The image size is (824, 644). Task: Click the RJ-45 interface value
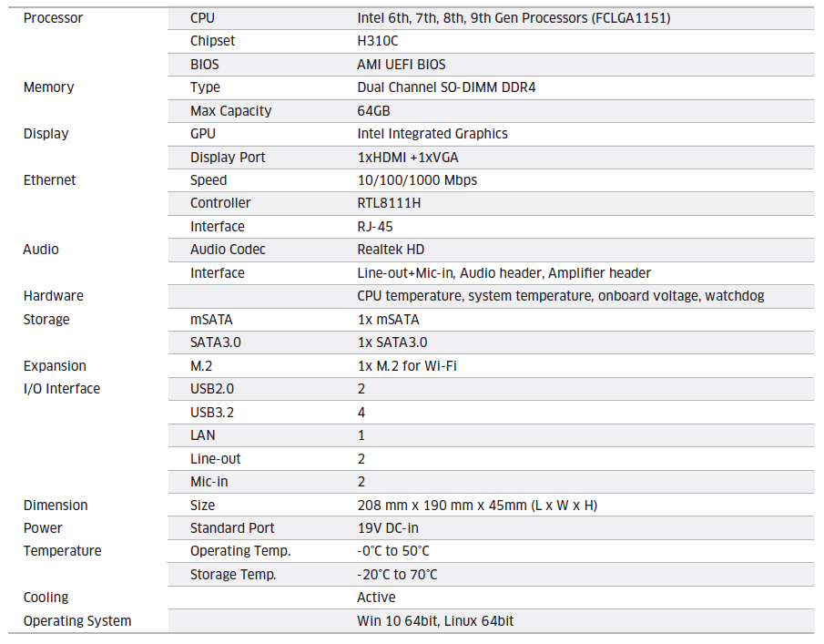click(x=375, y=227)
